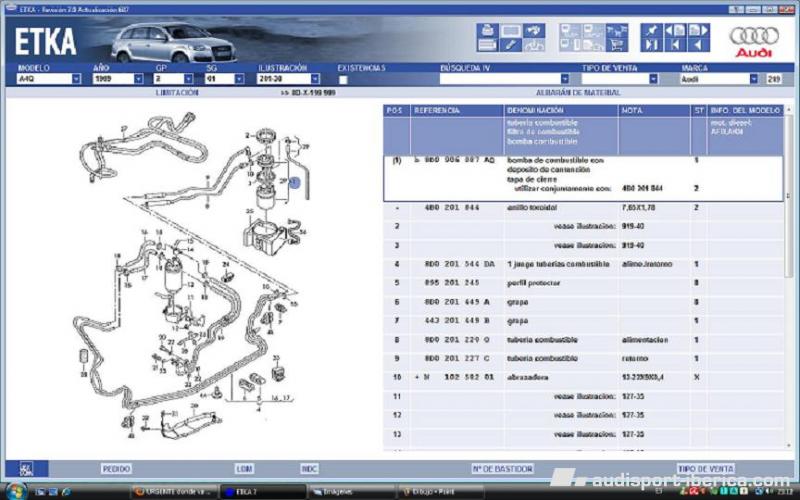Click the show desktop quick launch icon

pyautogui.click(x=40, y=492)
